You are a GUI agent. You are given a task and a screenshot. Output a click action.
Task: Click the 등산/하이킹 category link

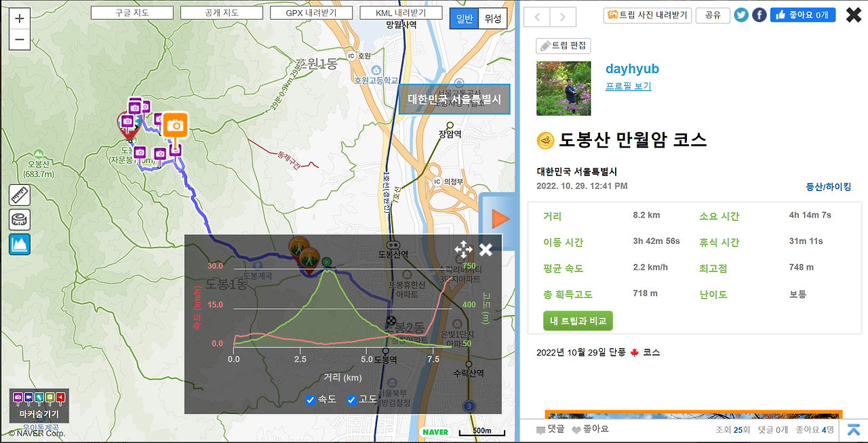click(x=828, y=187)
